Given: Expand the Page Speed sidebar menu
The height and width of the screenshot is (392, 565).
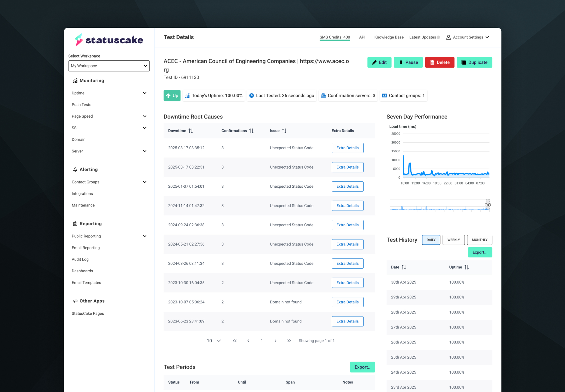Looking at the screenshot, I should coord(145,116).
